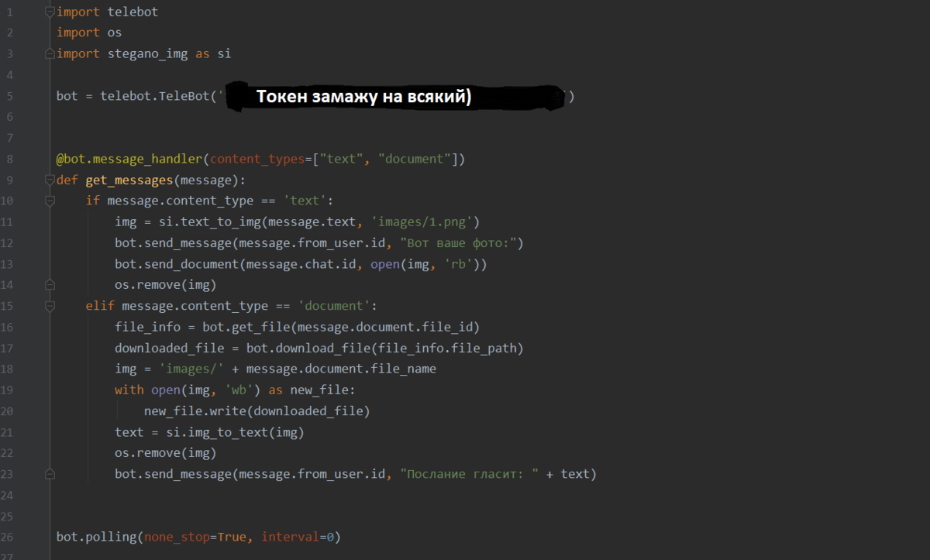This screenshot has width=930, height=560.
Task: Click 'bot.get_file' on line 16
Action: click(x=246, y=326)
